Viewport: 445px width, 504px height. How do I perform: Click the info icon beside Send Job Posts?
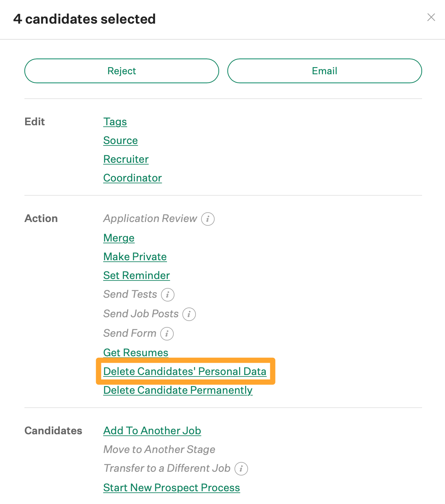click(x=189, y=314)
